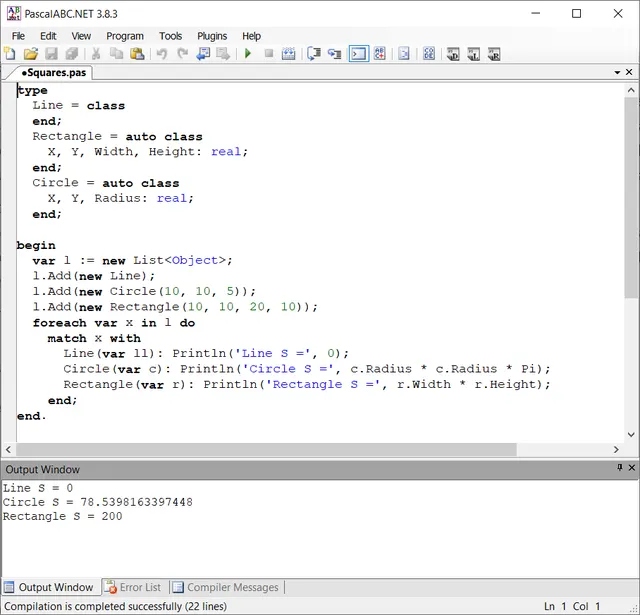Click the navigate forward toolbar icon
The width and height of the screenshot is (640, 615).
(223, 53)
